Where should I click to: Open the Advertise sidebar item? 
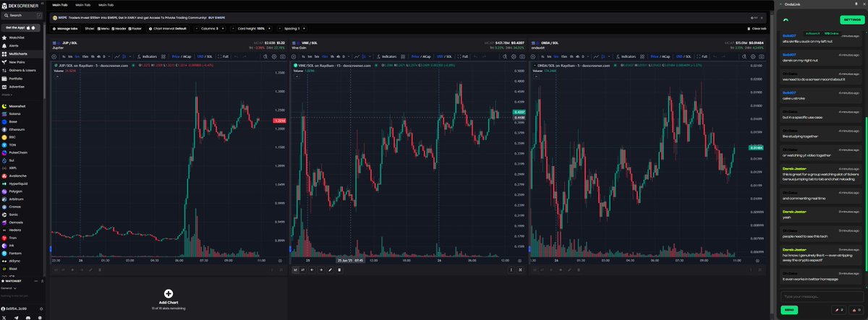[x=20, y=86]
